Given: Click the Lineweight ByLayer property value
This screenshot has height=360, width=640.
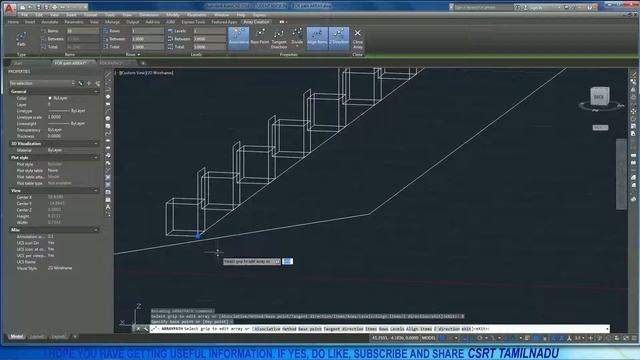Looking at the screenshot, I should point(67,124).
